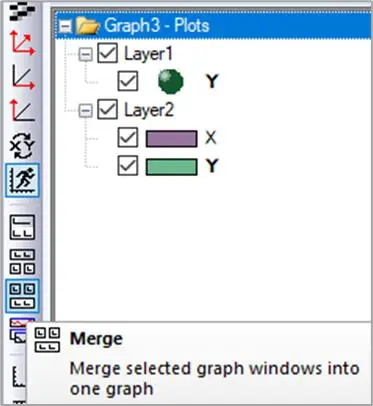Toggle checkbox beside the purple X plot
373x406 pixels.
click(128, 138)
